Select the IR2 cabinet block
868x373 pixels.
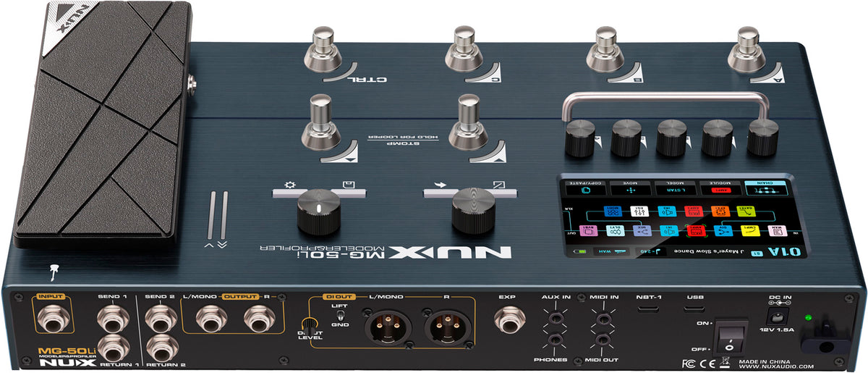(x=667, y=211)
